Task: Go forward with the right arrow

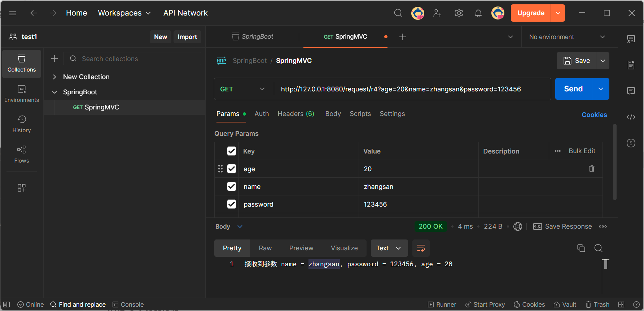Action: tap(53, 13)
